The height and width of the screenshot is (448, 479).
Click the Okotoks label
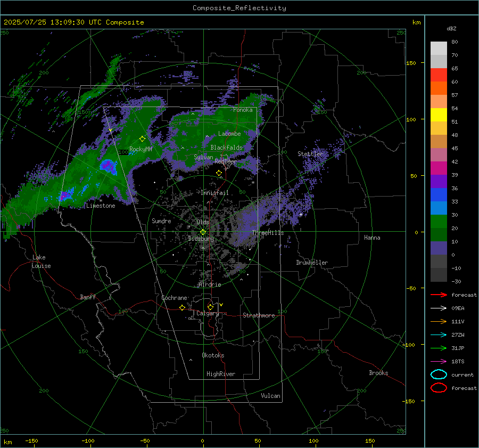[213, 355]
